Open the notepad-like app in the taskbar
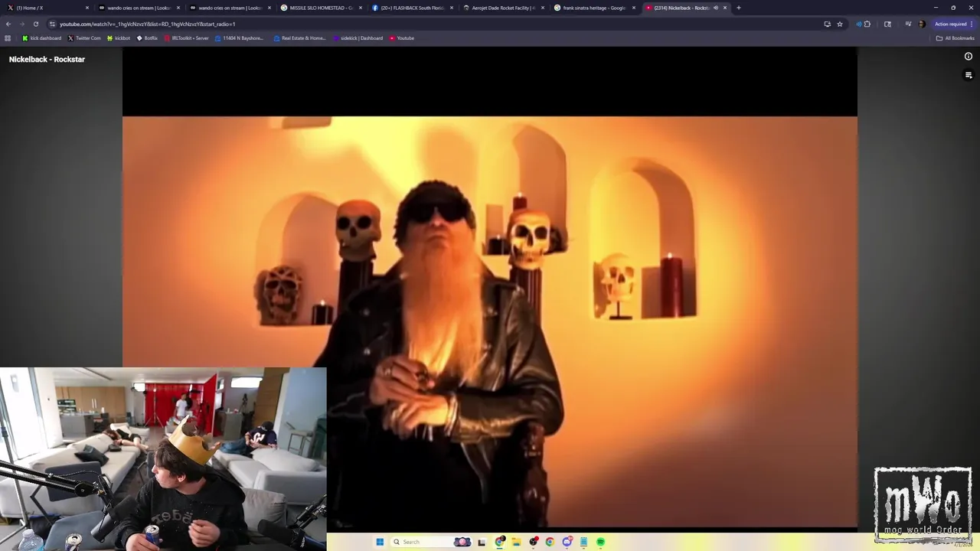980x551 pixels. [583, 542]
